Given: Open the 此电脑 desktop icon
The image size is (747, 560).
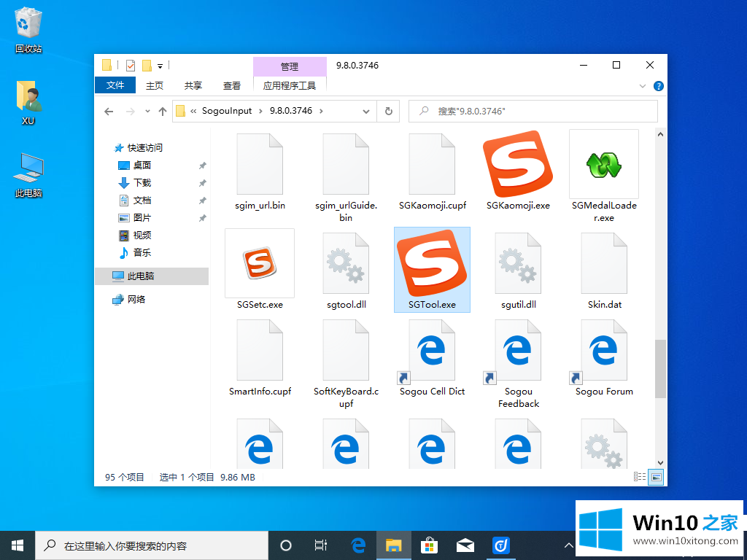Looking at the screenshot, I should (28, 175).
